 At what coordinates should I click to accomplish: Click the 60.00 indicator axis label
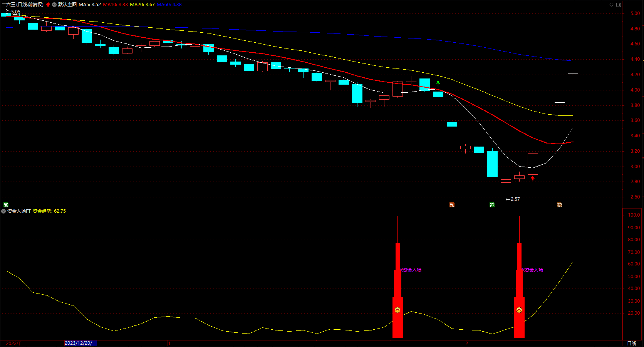[x=634, y=264]
